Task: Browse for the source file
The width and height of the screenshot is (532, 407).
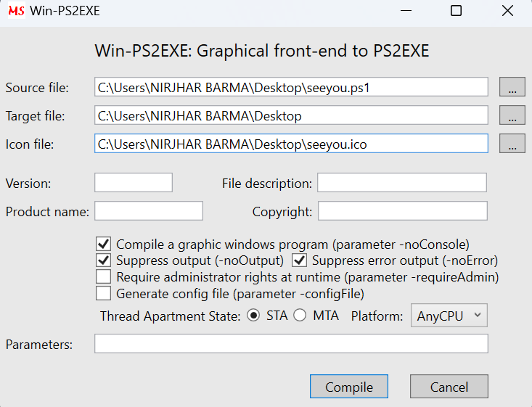Action: 512,88
